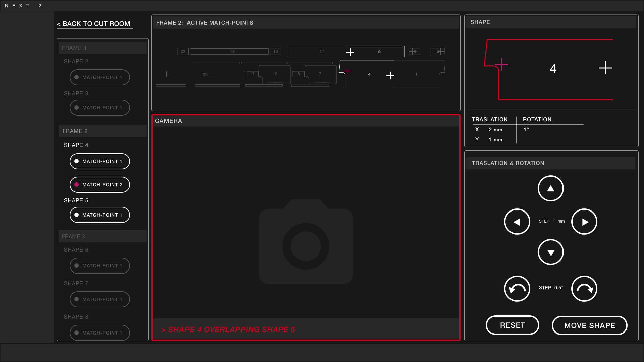
Task: Move shape left with the left arrow
Action: [x=517, y=222]
